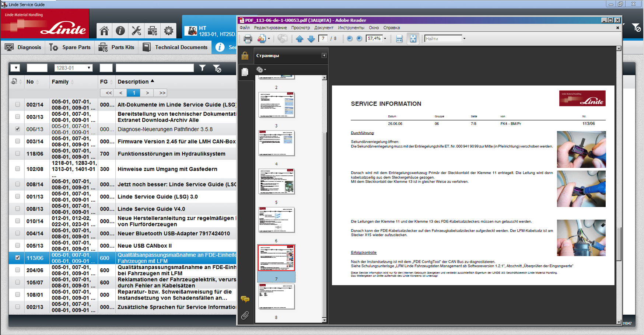The height and width of the screenshot is (335, 644).
Task: Click the Home icon in Linde toolbar
Action: click(x=104, y=31)
